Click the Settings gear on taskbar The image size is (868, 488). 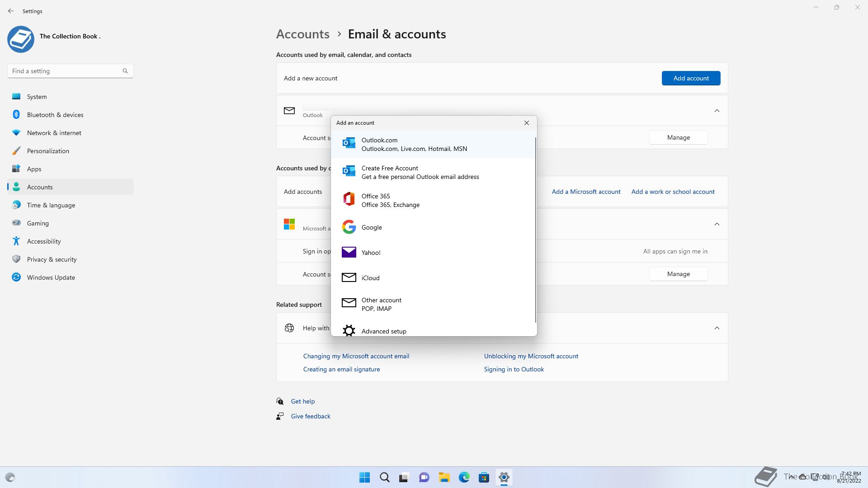coord(504,477)
